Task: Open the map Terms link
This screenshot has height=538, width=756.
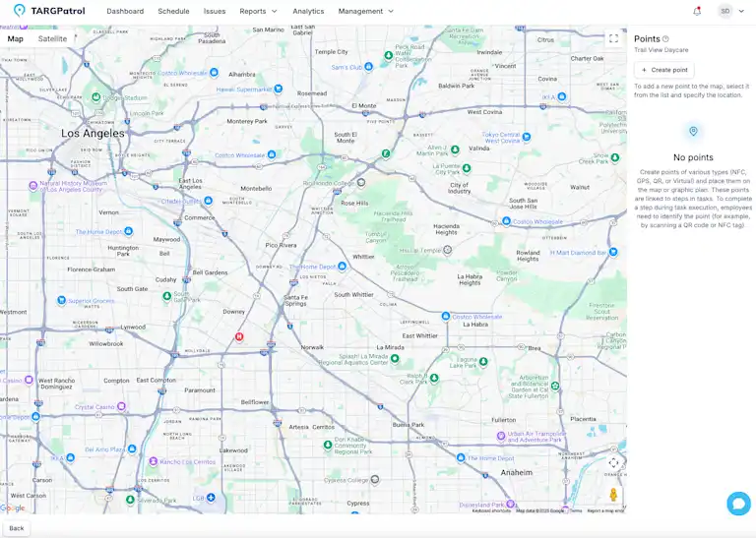Action: tap(576, 511)
